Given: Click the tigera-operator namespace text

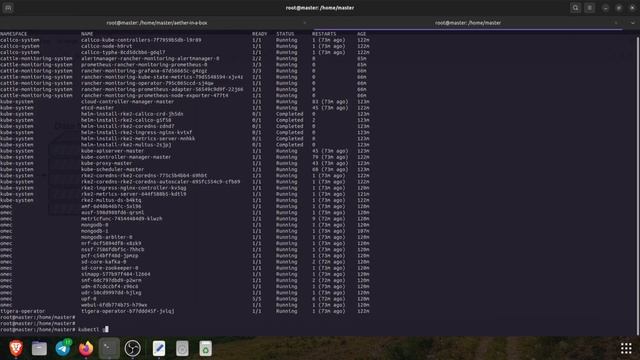Looking at the screenshot, I should click(22, 311).
